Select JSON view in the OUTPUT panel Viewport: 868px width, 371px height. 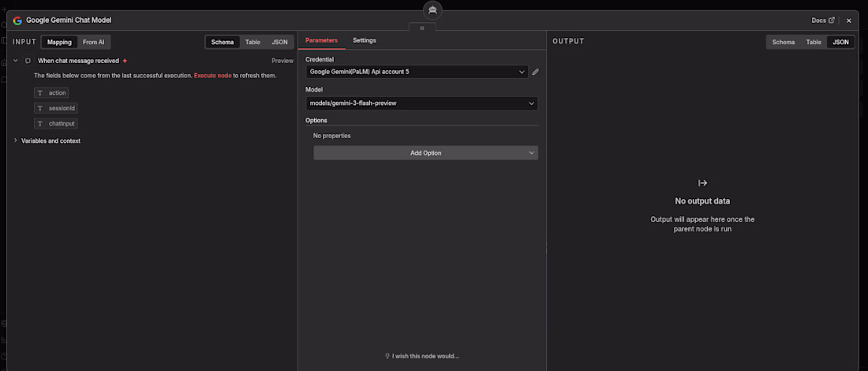tap(840, 42)
